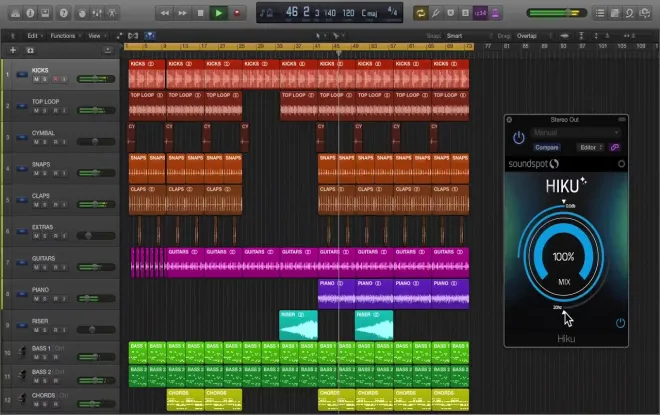Open the Snap dropdown showing Smart
The image size is (660, 415).
[x=468, y=36]
